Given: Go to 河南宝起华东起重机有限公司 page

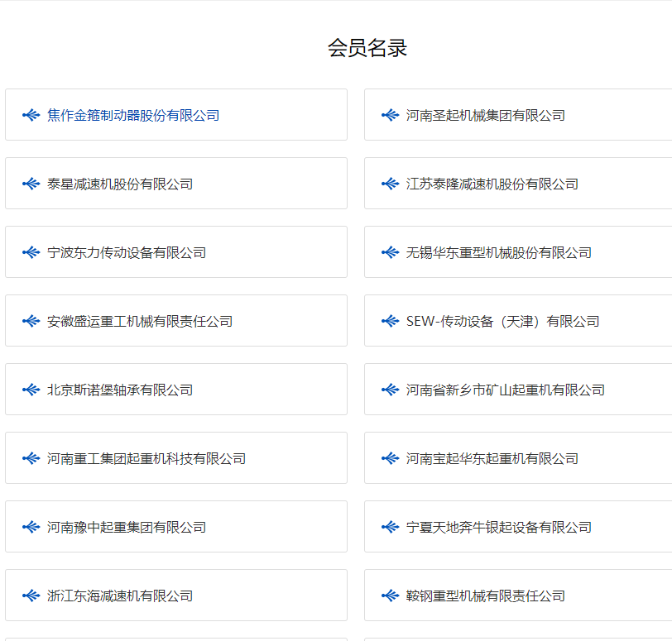Looking at the screenshot, I should click(492, 458).
